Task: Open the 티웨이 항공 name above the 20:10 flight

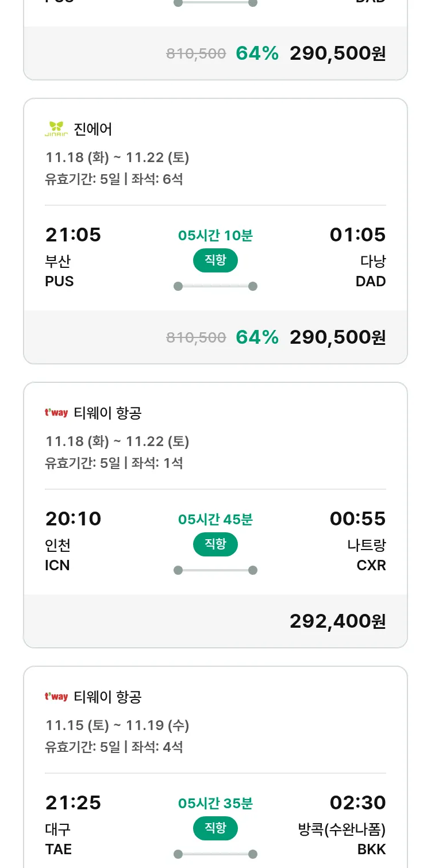Action: pos(107,413)
